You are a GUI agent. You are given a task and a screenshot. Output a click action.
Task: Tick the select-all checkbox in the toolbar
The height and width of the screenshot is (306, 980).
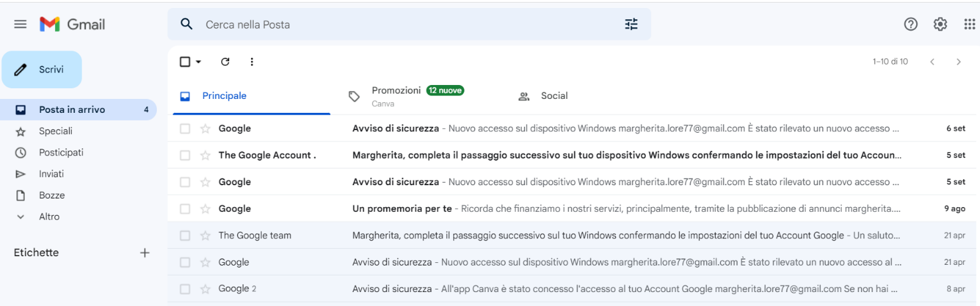tap(185, 62)
